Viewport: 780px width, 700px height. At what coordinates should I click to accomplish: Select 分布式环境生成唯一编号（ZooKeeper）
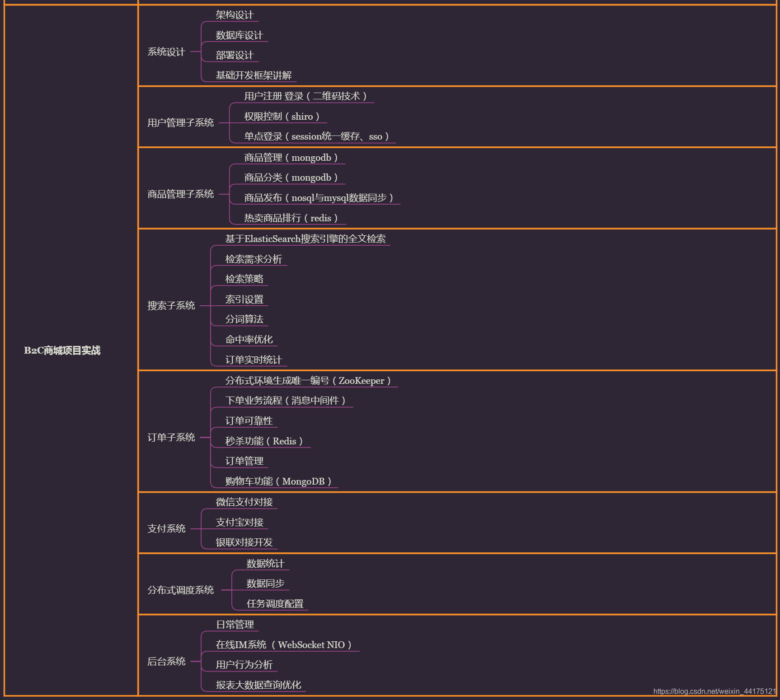point(309,381)
